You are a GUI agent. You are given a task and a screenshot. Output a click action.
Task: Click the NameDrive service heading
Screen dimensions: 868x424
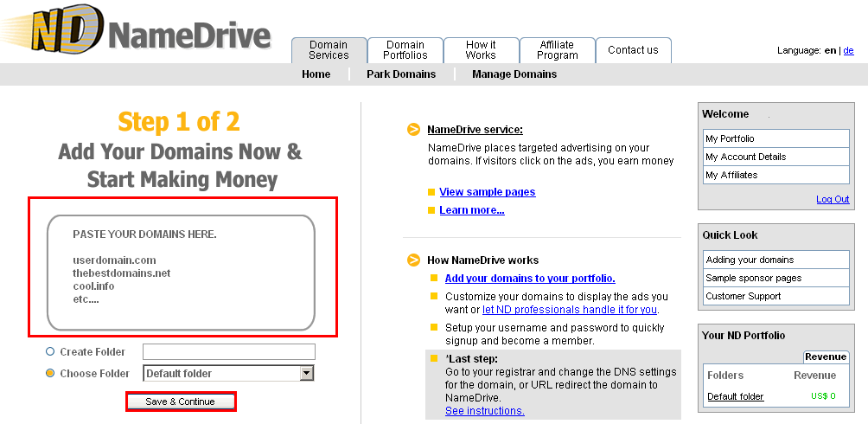point(475,130)
